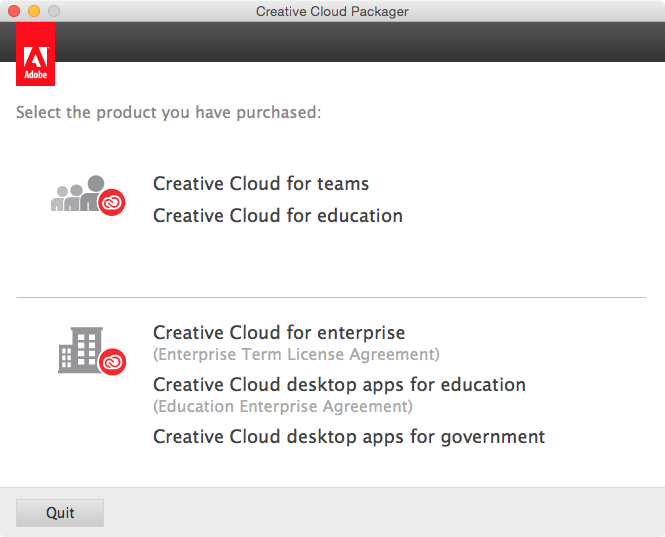Select Creative Cloud desktop apps for government
The height and width of the screenshot is (537, 665).
(x=349, y=437)
